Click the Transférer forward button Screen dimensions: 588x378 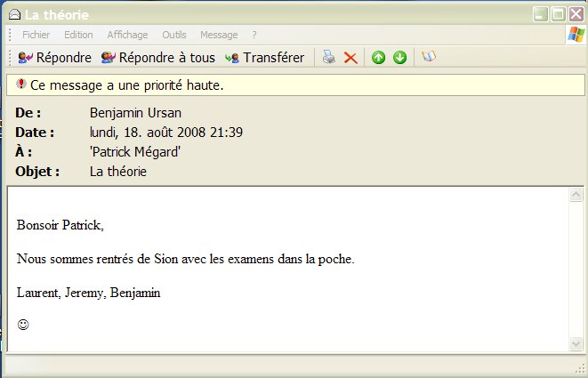coord(264,58)
